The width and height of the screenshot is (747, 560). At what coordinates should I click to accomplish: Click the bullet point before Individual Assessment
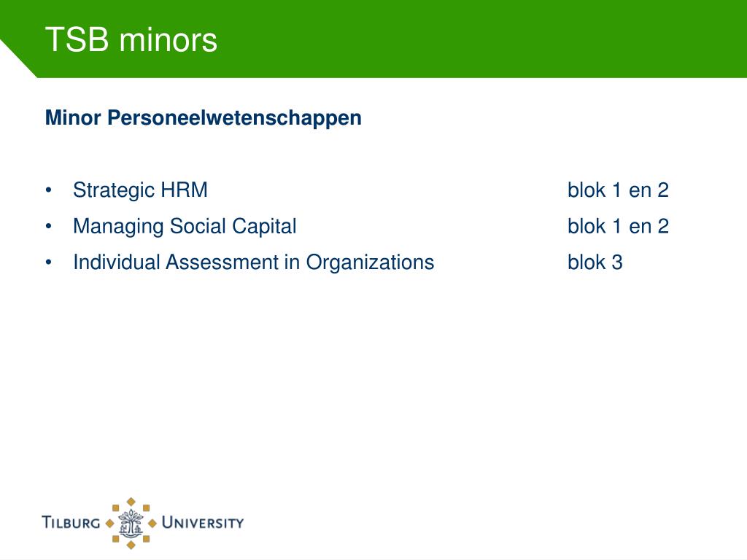tap(49, 262)
